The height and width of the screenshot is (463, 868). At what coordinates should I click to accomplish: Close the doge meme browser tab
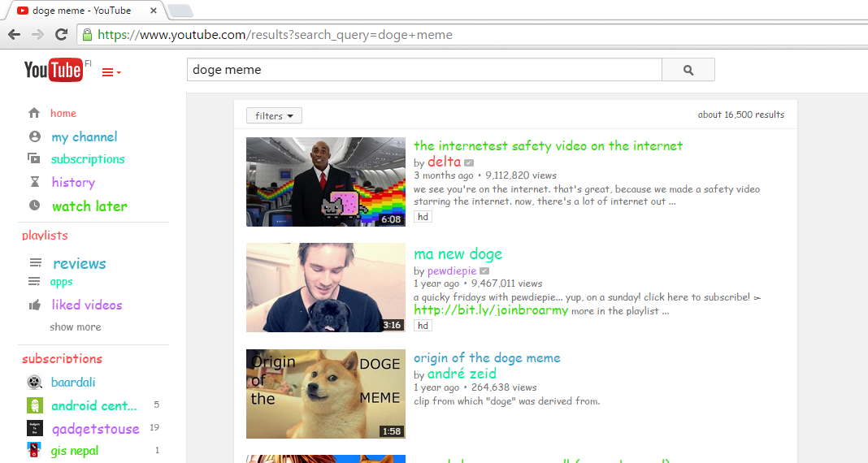pyautogui.click(x=154, y=10)
